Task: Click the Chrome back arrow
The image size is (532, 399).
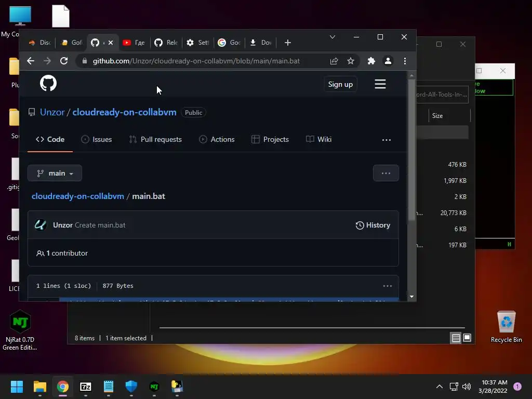Action: (x=31, y=61)
